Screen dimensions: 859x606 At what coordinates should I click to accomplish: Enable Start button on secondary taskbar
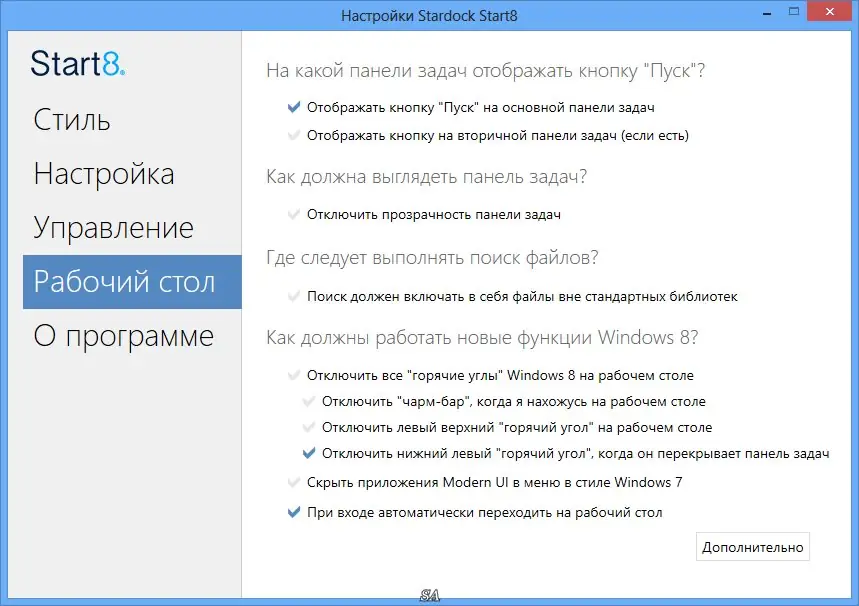[x=293, y=135]
